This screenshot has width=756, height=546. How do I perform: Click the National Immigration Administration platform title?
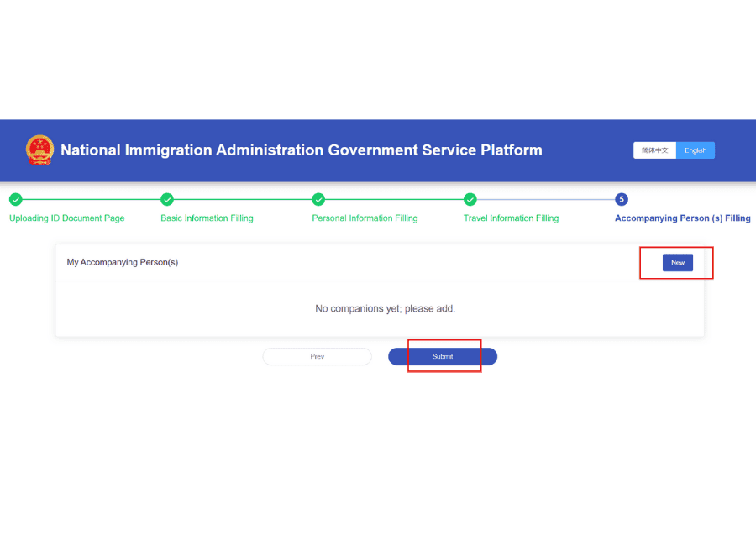pyautogui.click(x=301, y=150)
